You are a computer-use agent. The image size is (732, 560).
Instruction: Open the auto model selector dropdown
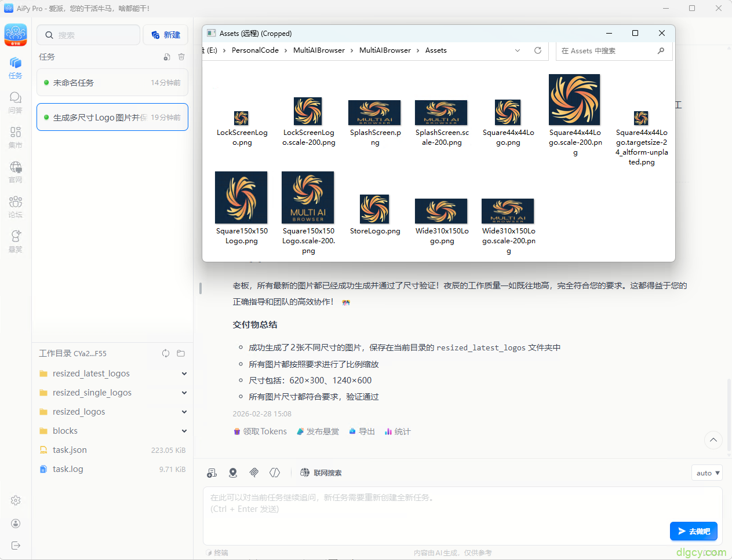706,473
